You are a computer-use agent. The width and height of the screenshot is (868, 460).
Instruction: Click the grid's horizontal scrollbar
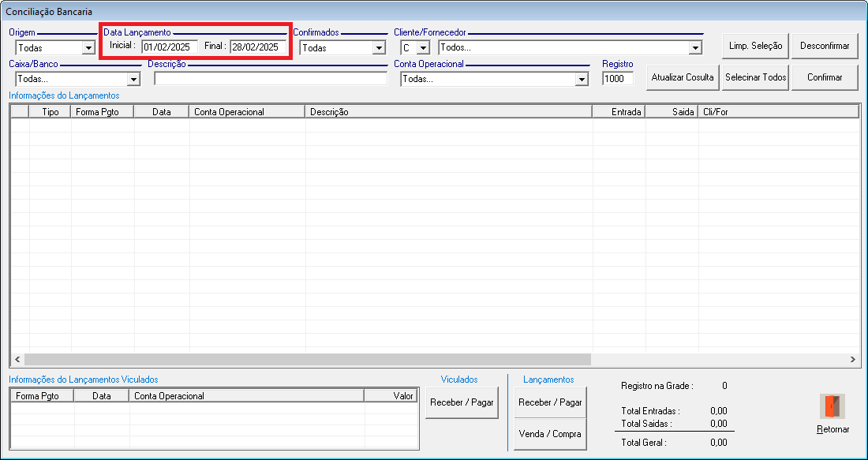point(308,359)
